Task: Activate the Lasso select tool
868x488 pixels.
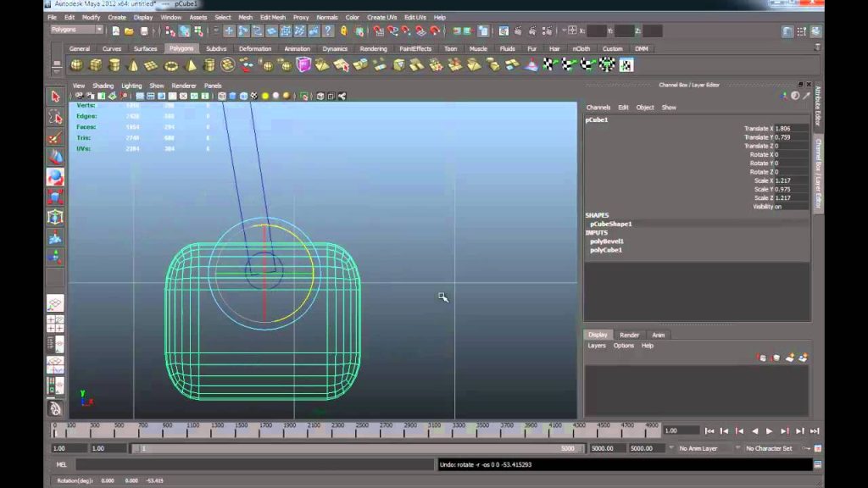Action: click(x=55, y=117)
